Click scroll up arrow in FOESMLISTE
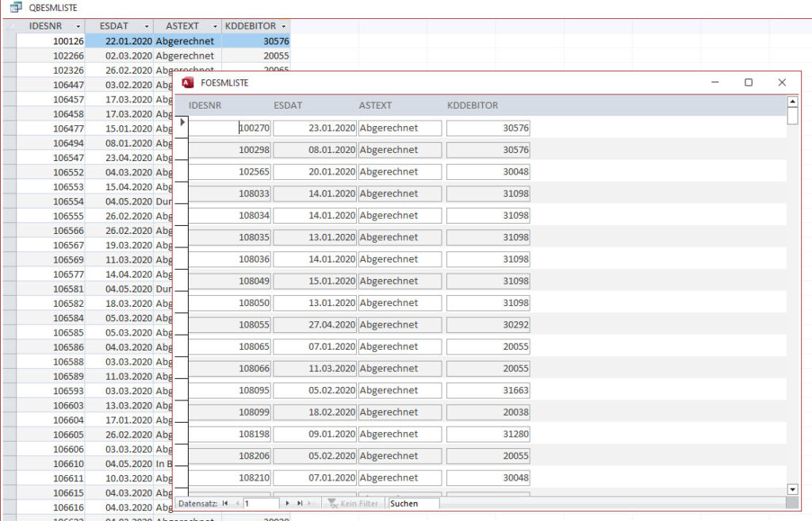Viewport: 812px width, 521px height. 792,102
